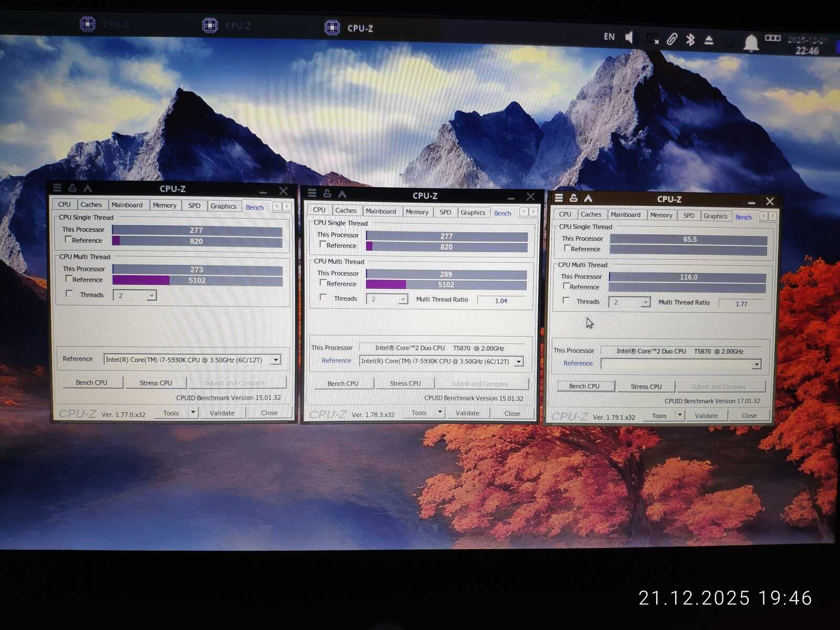
Task: Click the up-arrow icon in CPU-Z 1.79 title bar
Action: (588, 198)
